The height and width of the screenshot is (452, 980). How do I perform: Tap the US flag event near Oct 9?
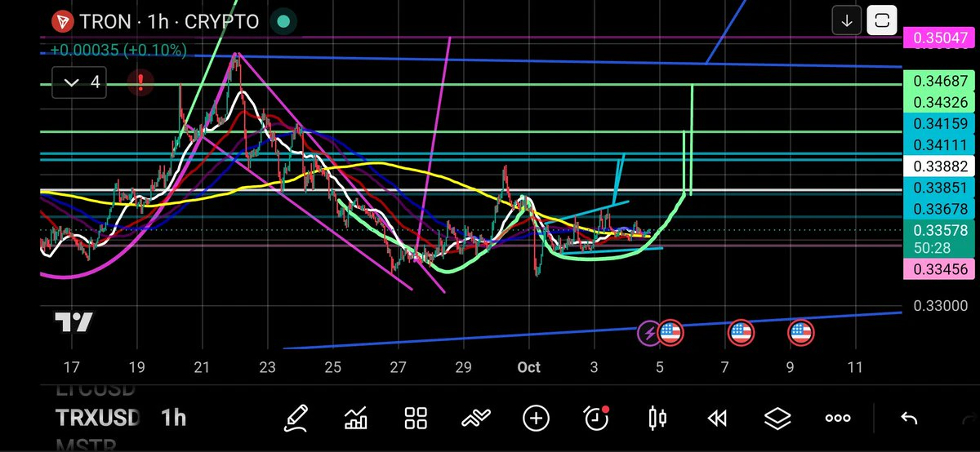click(800, 332)
